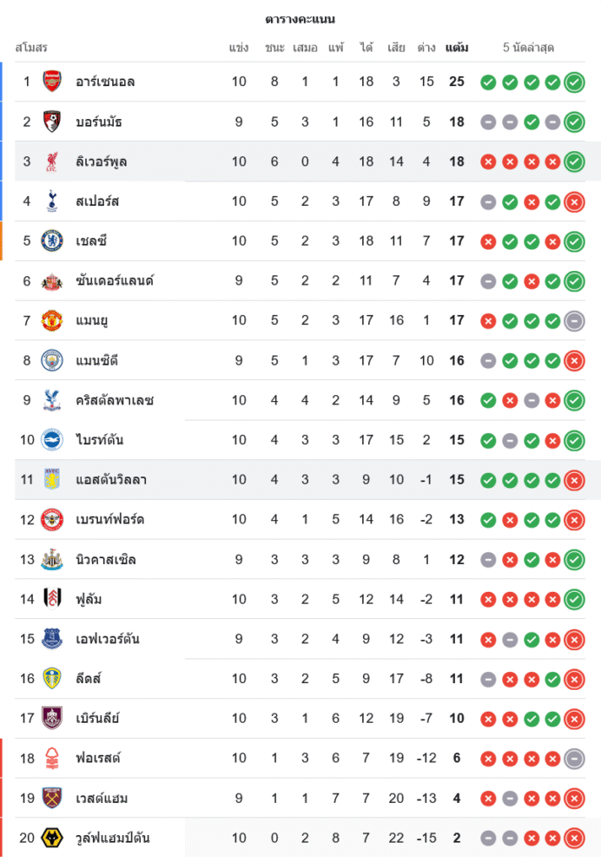Click Spurs' most recent loss icon
Viewport: 601px width, 868px height.
[574, 201]
